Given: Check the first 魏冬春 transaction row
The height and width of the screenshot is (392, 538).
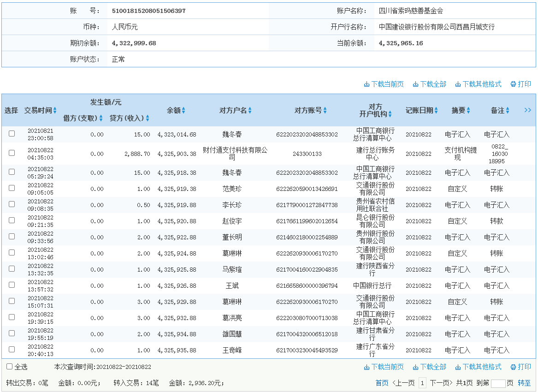Looking at the screenshot, I should (x=12, y=134).
